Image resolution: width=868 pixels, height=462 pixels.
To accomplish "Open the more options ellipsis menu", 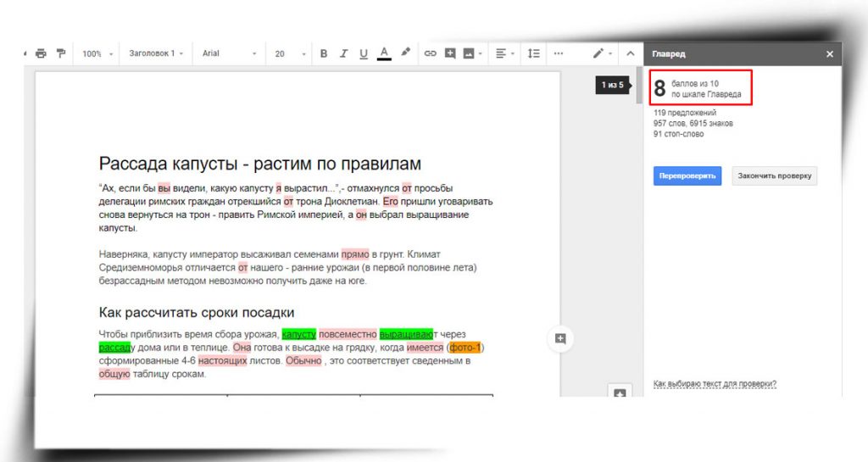I will (558, 53).
